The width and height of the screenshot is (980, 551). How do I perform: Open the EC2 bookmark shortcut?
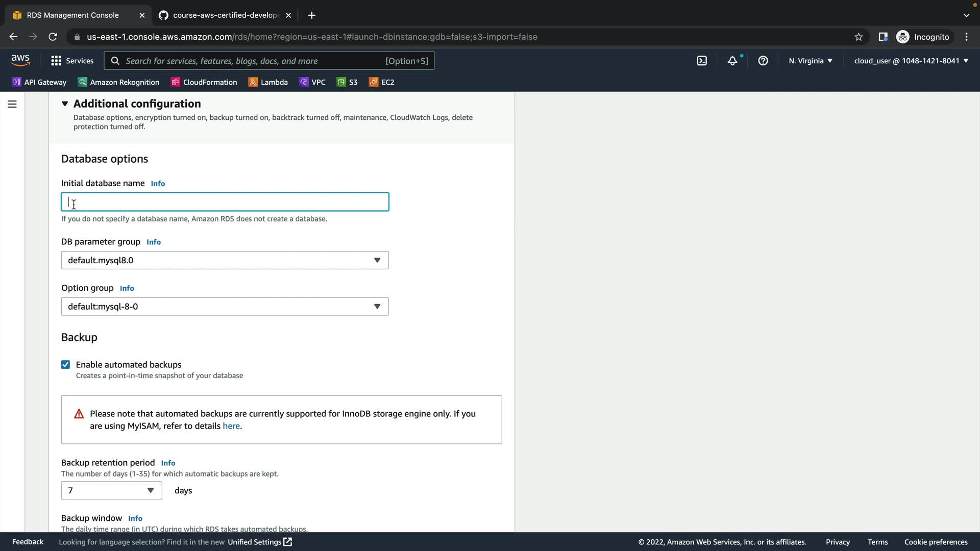point(381,82)
